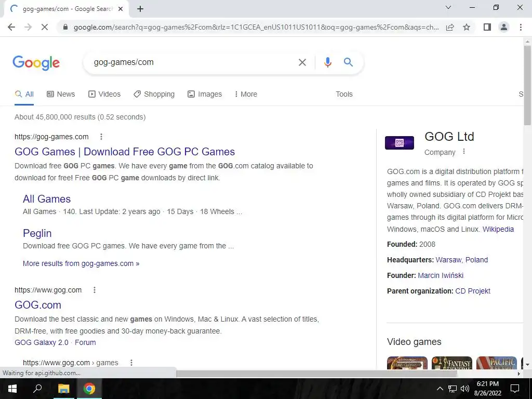Click the 'About 45,800,000 results' text
Screen dimensions: 532x399
click(x=80, y=117)
